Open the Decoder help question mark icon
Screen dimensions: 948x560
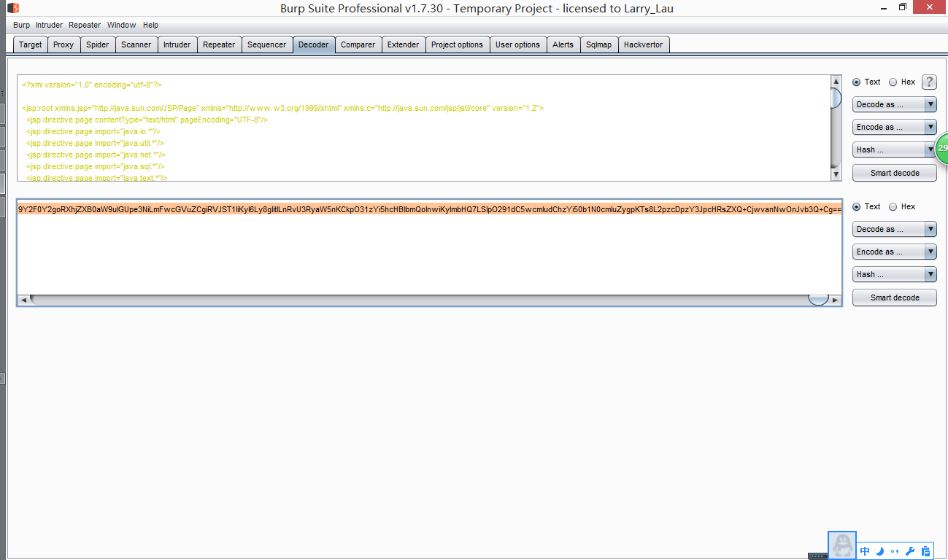click(x=929, y=82)
